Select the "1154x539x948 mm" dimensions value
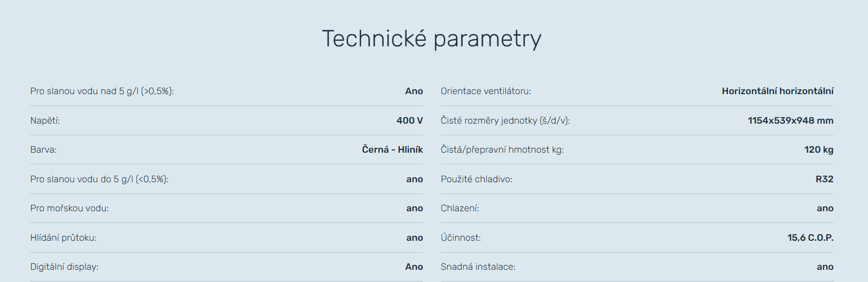The height and width of the screenshot is (282, 868). tap(790, 121)
